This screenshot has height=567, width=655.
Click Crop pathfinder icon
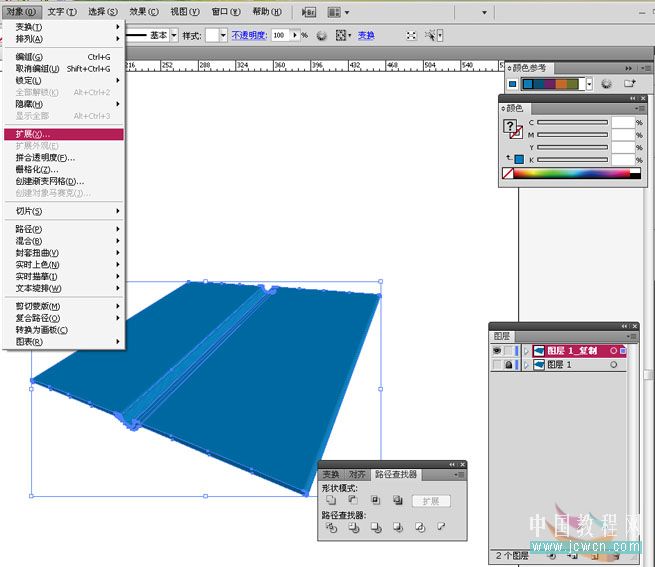pyautogui.click(x=398, y=528)
